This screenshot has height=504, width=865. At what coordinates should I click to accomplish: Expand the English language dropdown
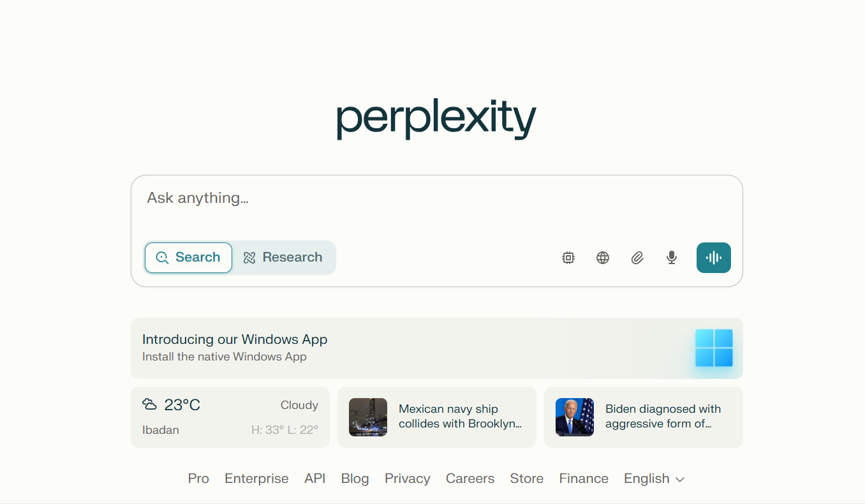[653, 478]
